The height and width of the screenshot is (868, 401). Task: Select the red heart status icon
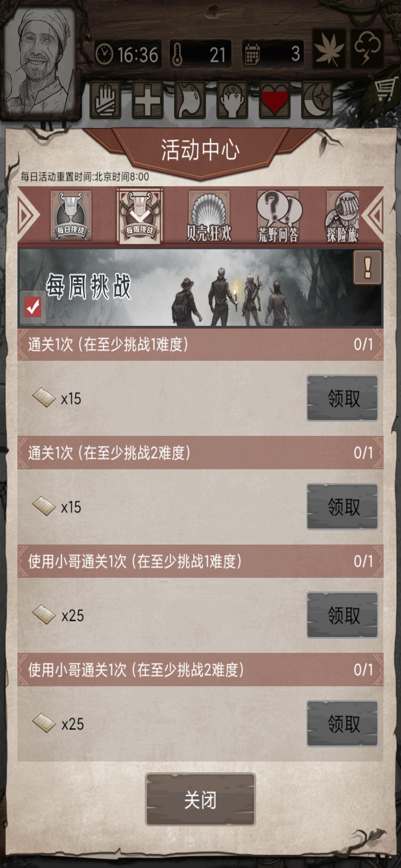(x=275, y=100)
